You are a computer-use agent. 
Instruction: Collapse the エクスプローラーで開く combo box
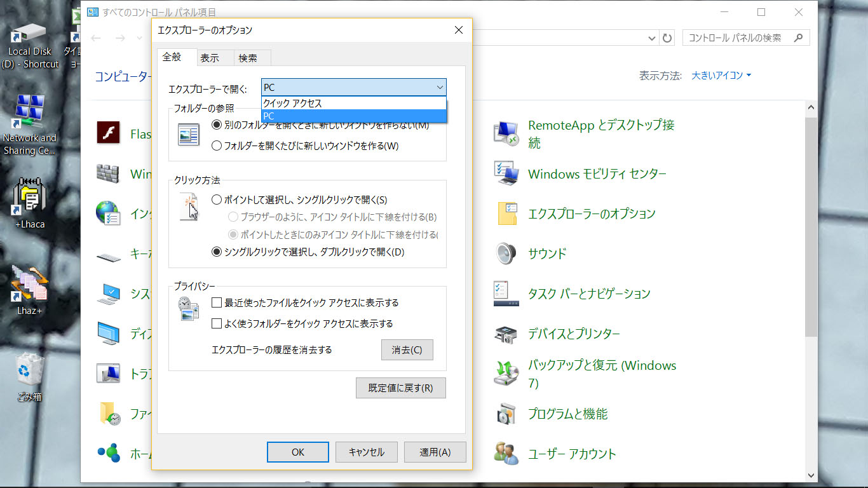tap(354, 88)
